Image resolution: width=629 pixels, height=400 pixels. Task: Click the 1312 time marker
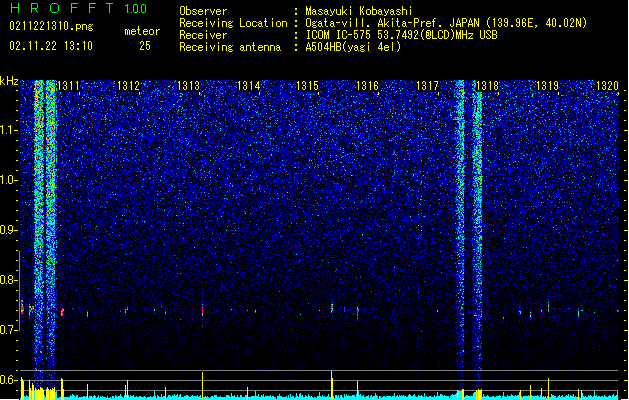(128, 86)
